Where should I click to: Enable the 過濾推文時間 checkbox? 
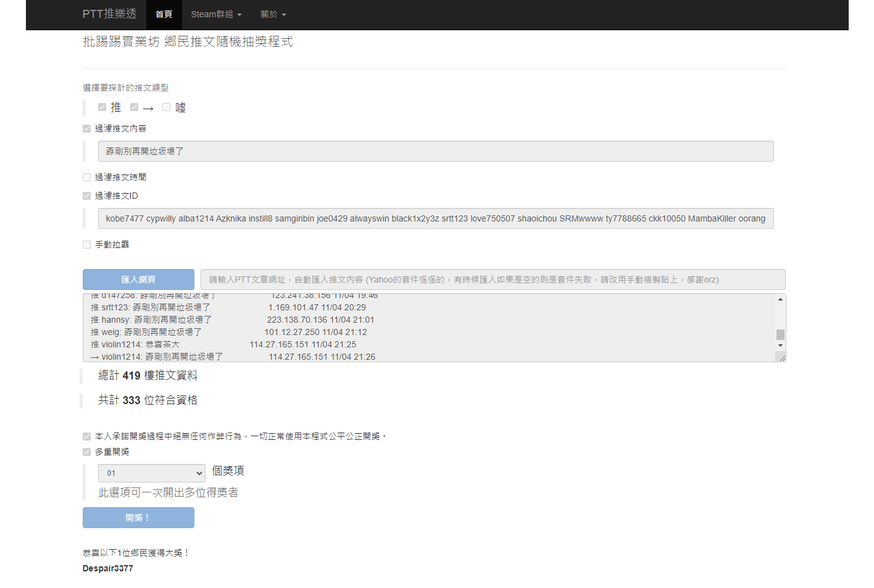pos(86,177)
